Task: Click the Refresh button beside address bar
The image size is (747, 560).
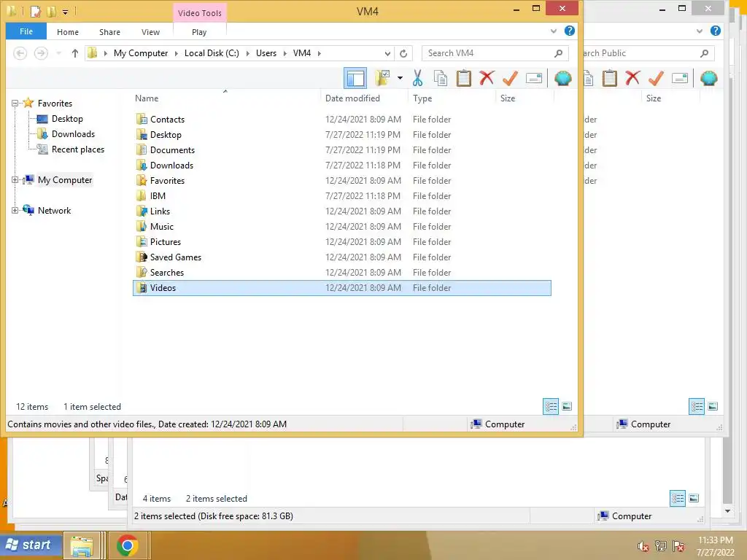Action: point(403,53)
